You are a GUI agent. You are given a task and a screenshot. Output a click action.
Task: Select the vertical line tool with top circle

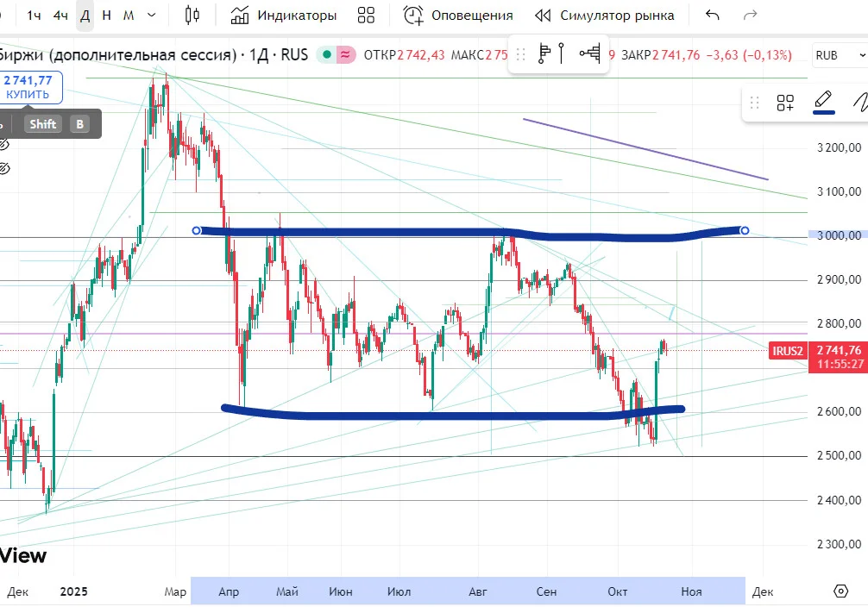[x=562, y=53]
